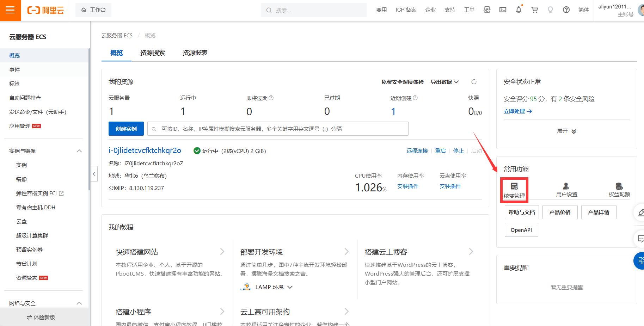Open 自助问题排查 in the sidebar
644x326 pixels.
point(44,98)
